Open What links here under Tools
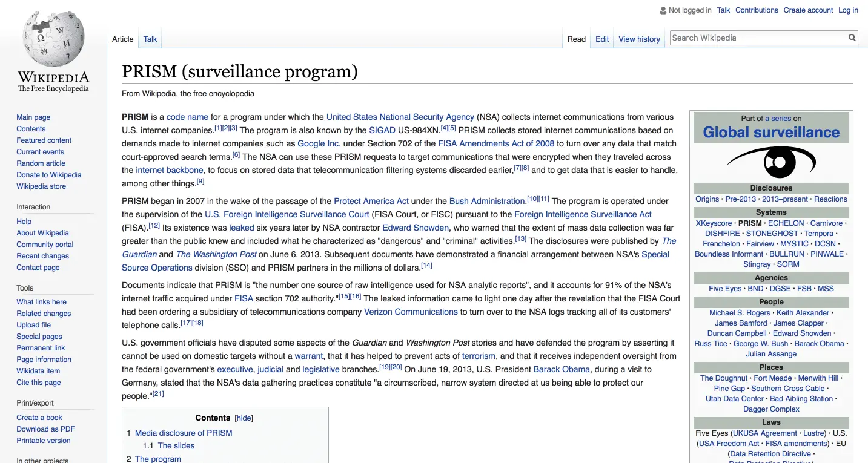This screenshot has height=463, width=868. tap(41, 302)
